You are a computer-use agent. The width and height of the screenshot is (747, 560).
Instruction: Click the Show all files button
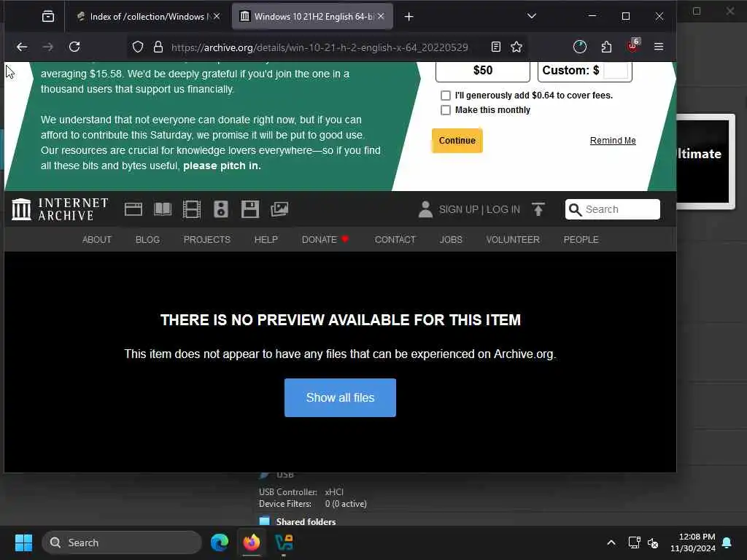[340, 397]
